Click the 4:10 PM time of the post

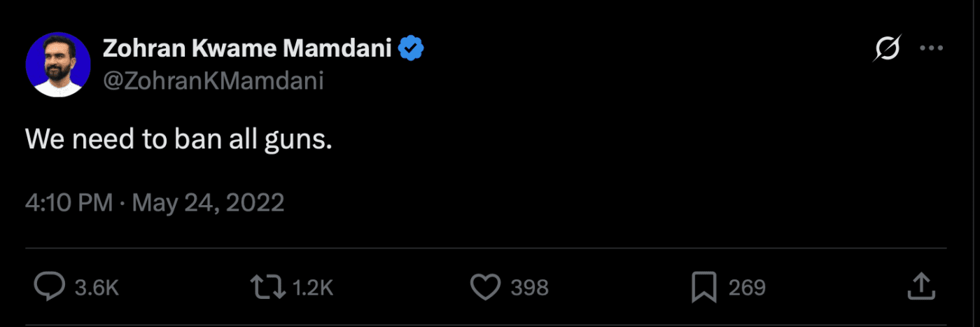tap(69, 203)
